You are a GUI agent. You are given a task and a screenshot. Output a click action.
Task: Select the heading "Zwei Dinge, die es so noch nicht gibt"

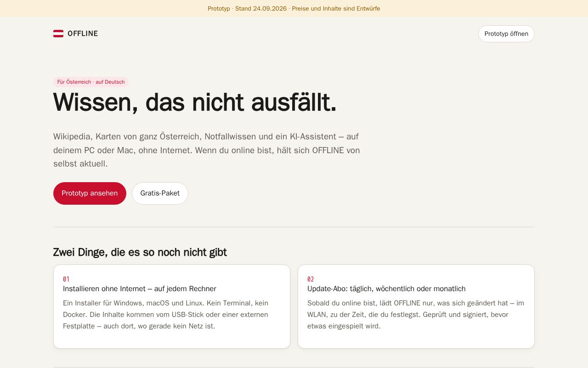coord(140,252)
